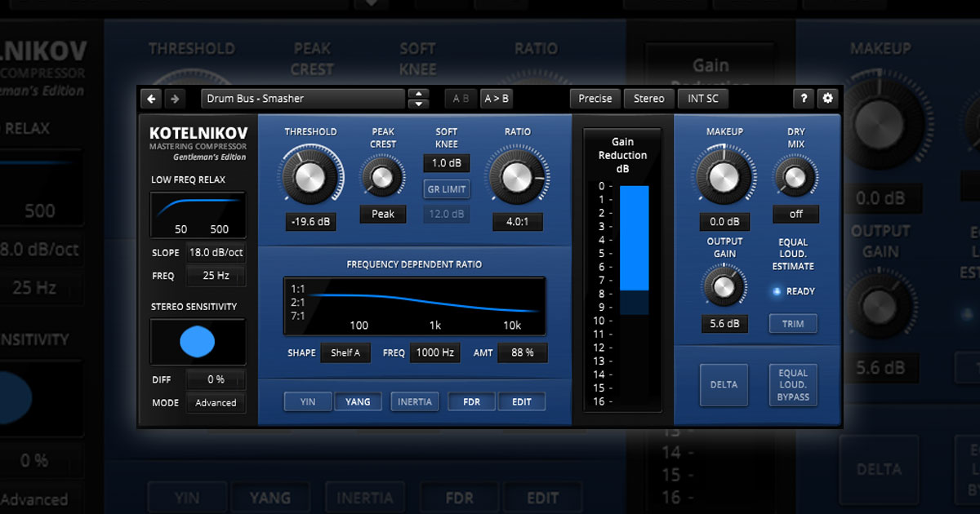Click the Ratio knob

517,175
